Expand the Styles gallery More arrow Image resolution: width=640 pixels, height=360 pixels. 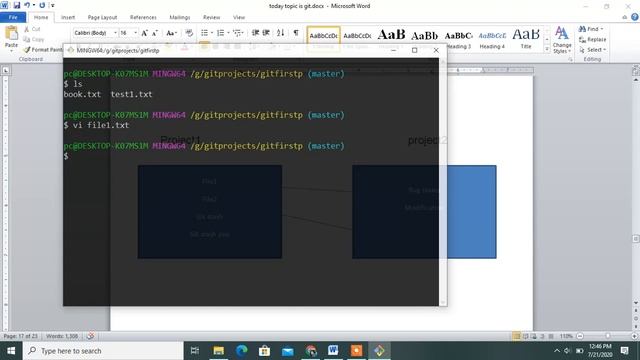click(x=547, y=49)
